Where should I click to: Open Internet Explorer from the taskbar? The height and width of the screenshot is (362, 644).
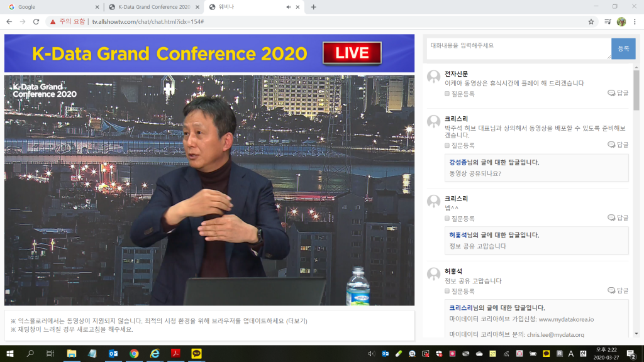coord(155,353)
